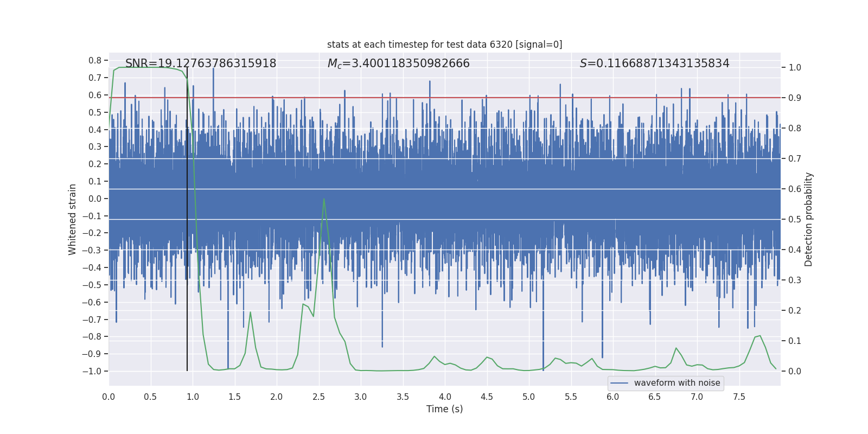Click the left axis tick label −0.1

[92, 216]
